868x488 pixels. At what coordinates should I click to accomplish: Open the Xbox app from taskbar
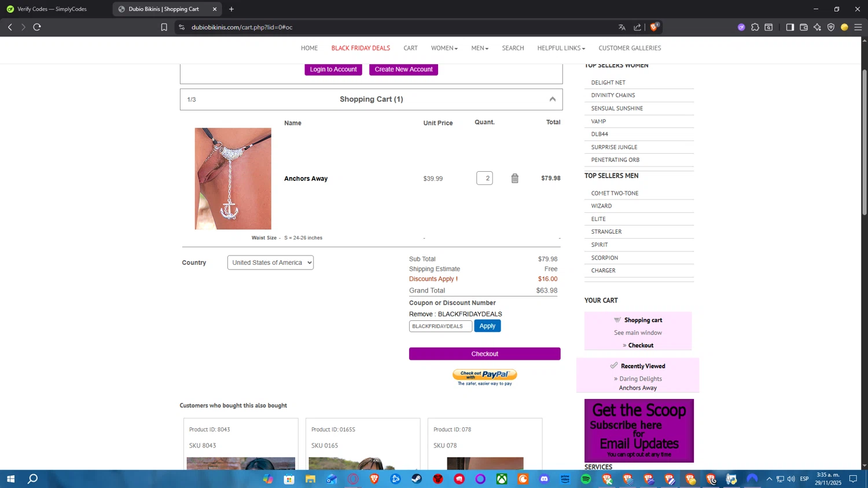point(502,479)
